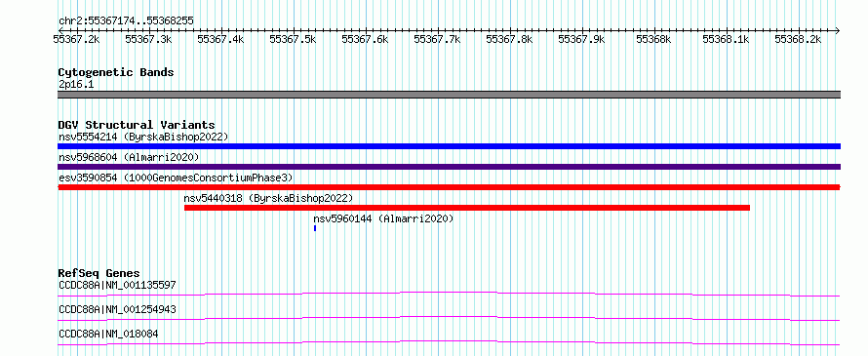Screen dimensions: 868x356
Task: Open the nsv5554214 (ByrskaBishop2022) variant label
Action: coord(143,137)
